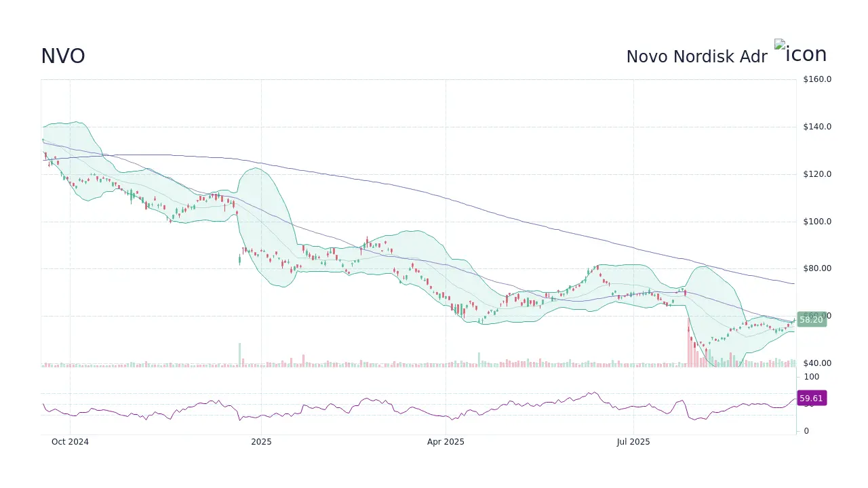The image size is (868, 488).
Task: Select the $40.0 price axis label
Action: point(817,363)
